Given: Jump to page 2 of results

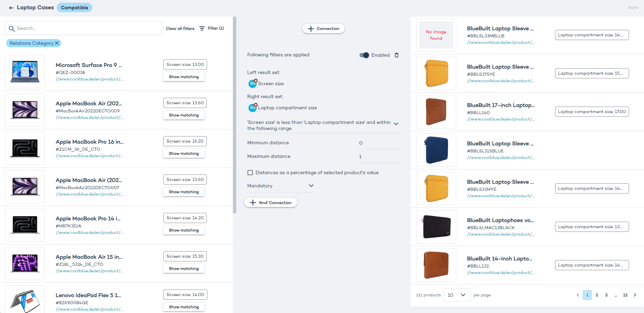Looking at the screenshot, I should (597, 295).
